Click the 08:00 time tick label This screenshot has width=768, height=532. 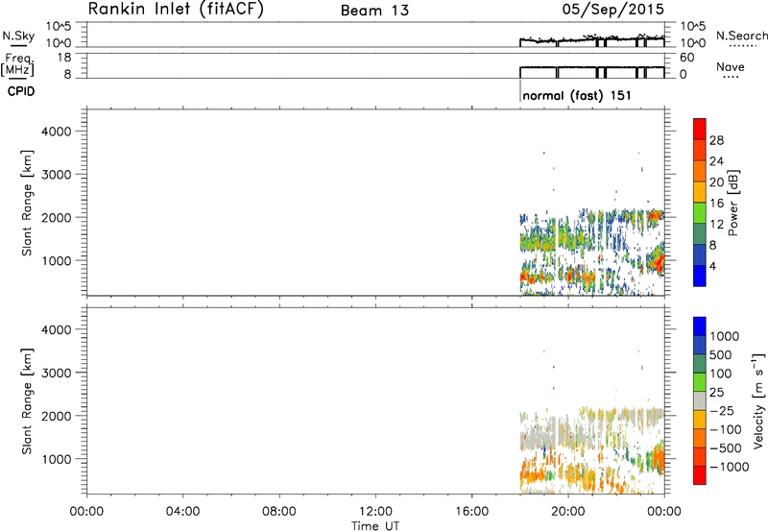(279, 512)
